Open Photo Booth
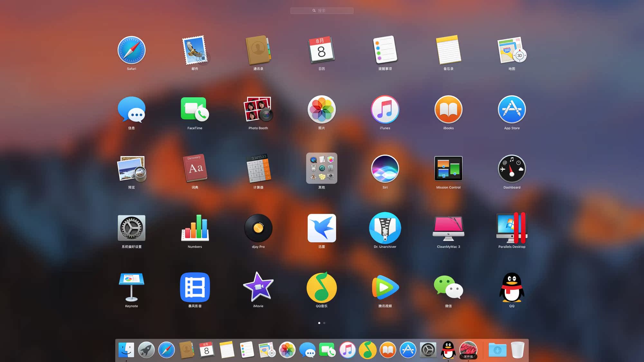Image resolution: width=644 pixels, height=362 pixels. tap(258, 110)
